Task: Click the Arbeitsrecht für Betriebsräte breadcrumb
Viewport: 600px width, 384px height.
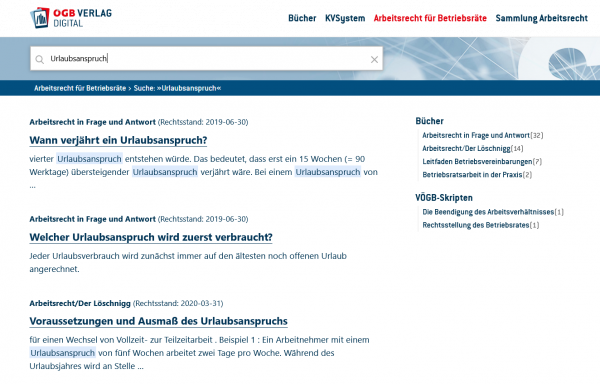Action: 80,88
